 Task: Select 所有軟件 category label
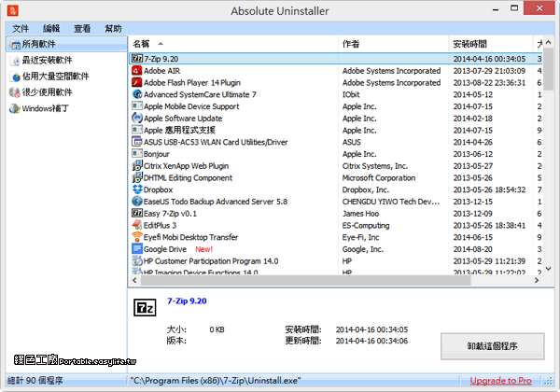pyautogui.click(x=39, y=44)
